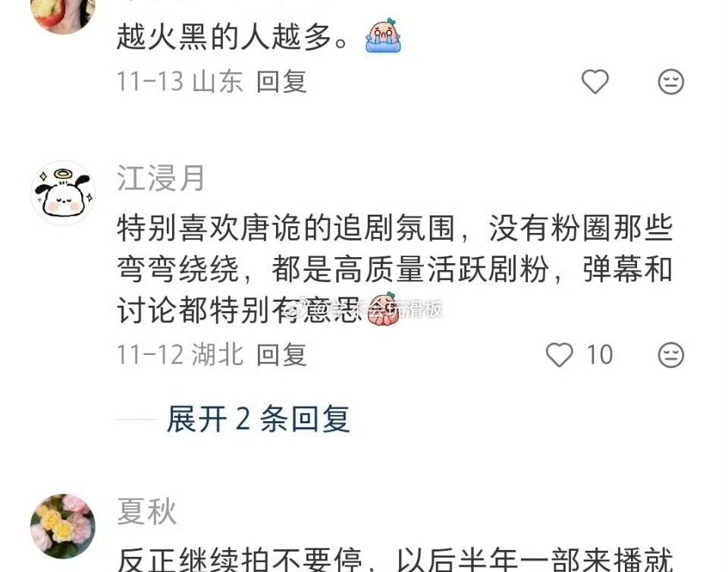The height and width of the screenshot is (572, 728).
Task: Open the 夏秋 username profile
Action: click(146, 511)
